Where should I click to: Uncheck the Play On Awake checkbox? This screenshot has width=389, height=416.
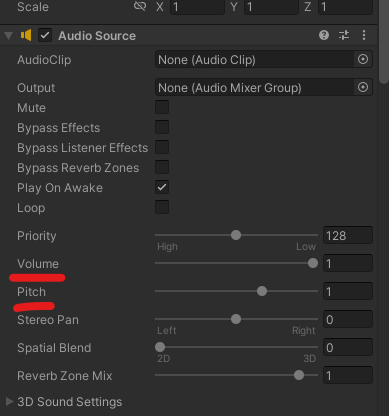[162, 187]
